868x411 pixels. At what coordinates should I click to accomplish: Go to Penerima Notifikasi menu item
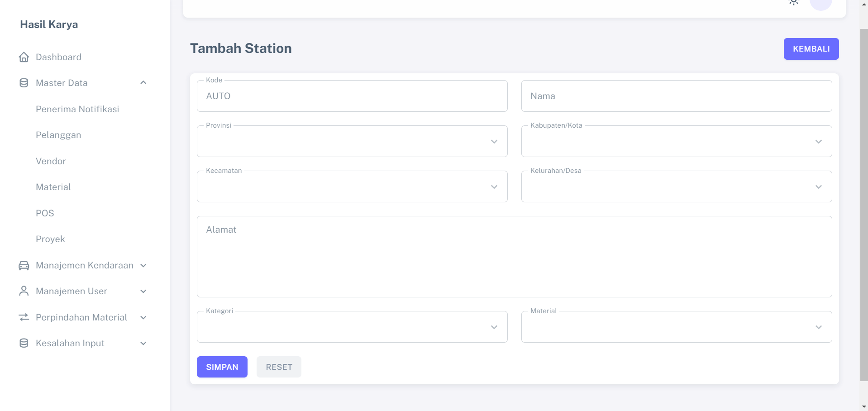pyautogui.click(x=77, y=109)
